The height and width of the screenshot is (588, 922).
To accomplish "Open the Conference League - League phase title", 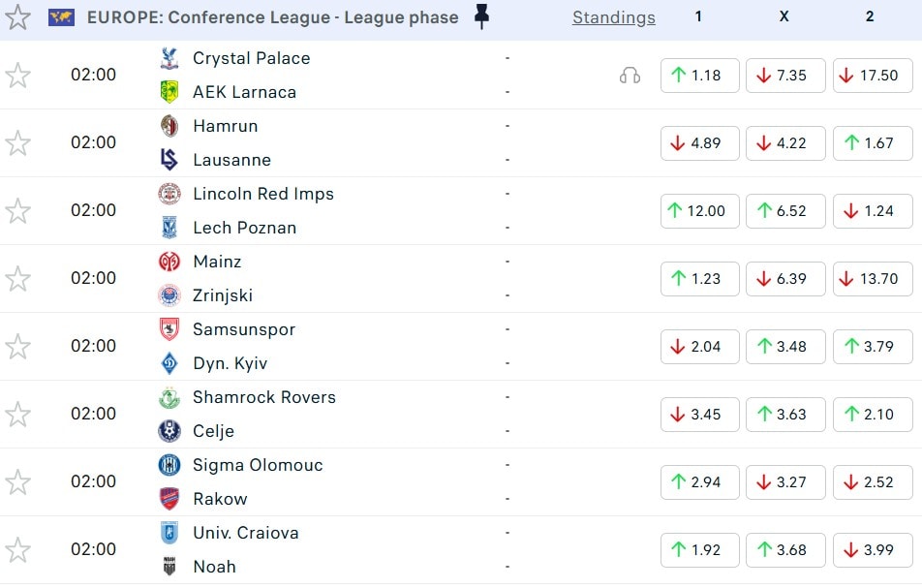I will (x=272, y=17).
